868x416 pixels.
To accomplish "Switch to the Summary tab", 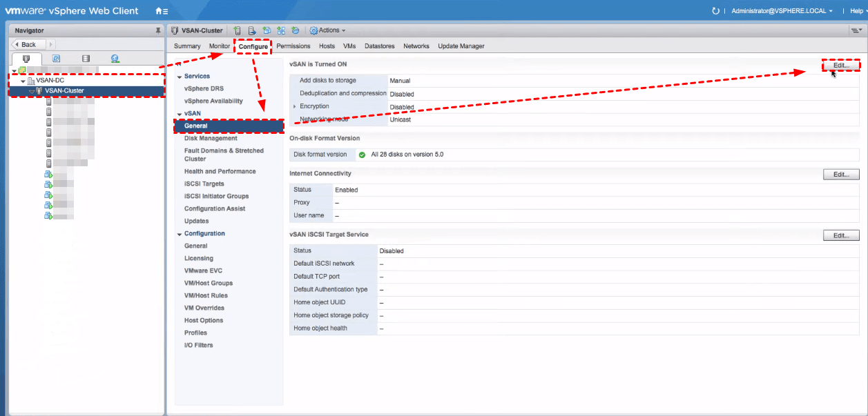I will tap(187, 46).
